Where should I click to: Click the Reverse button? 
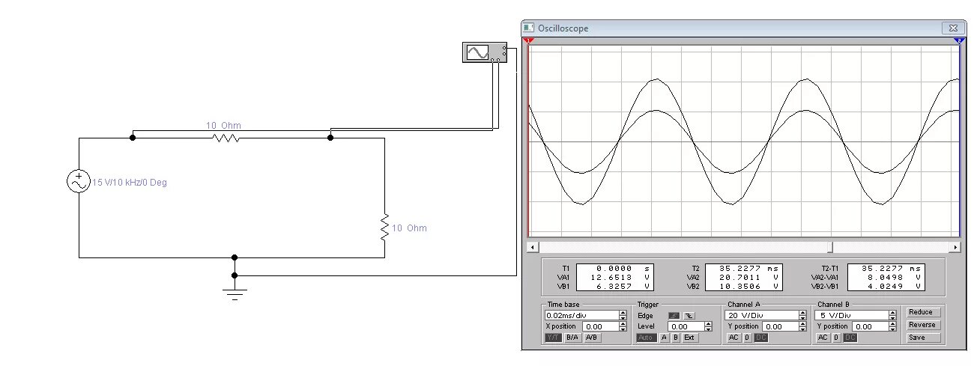coord(923,325)
